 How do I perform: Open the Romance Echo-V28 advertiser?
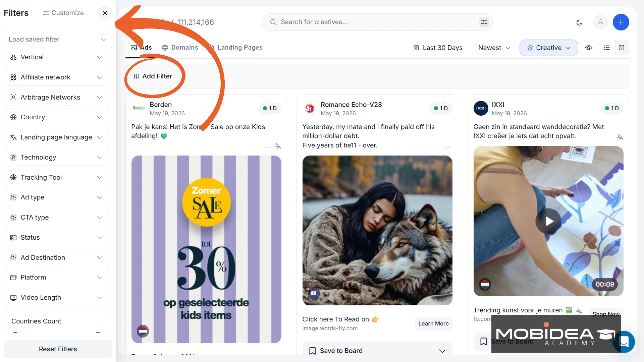(351, 105)
